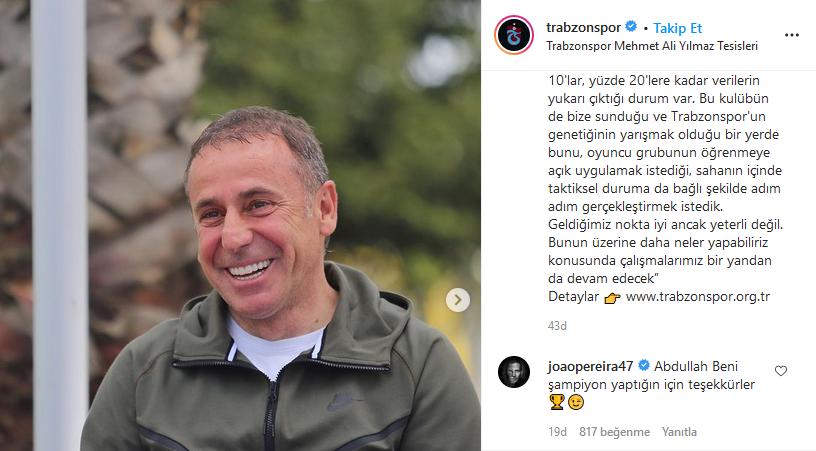Advance to next photo with the arrow
Viewport: 816px width, 451px height.
pos(458,300)
